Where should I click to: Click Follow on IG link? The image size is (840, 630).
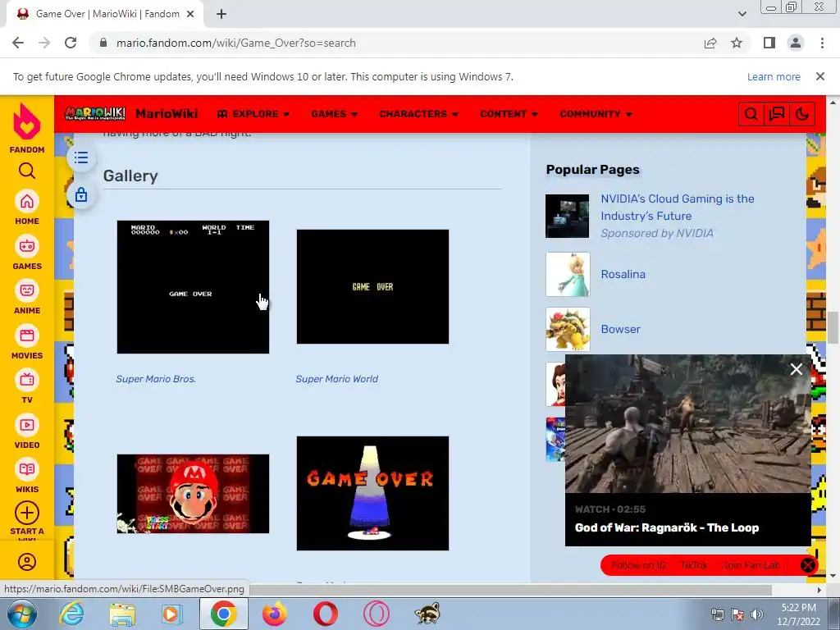pos(638,565)
